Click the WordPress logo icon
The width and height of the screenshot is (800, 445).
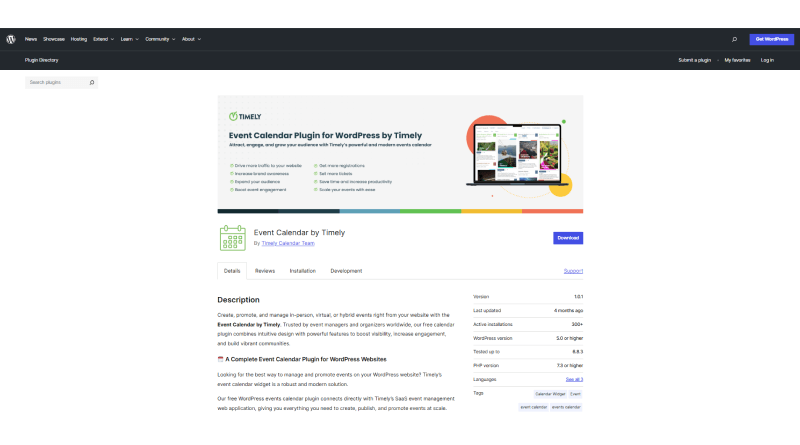(x=10, y=39)
